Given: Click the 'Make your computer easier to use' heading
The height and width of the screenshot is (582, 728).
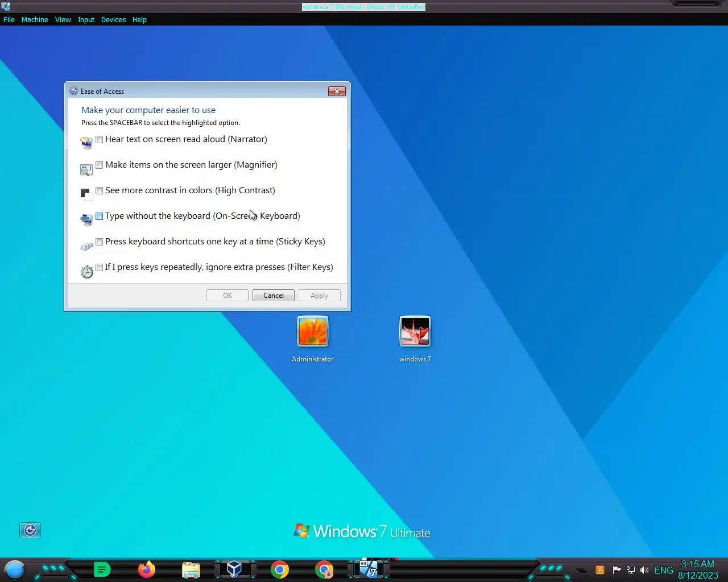Looking at the screenshot, I should [148, 110].
